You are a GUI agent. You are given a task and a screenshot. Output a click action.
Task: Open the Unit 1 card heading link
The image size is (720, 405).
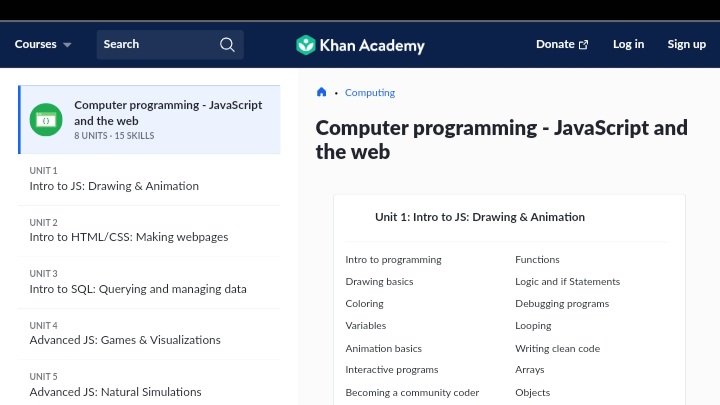click(480, 217)
